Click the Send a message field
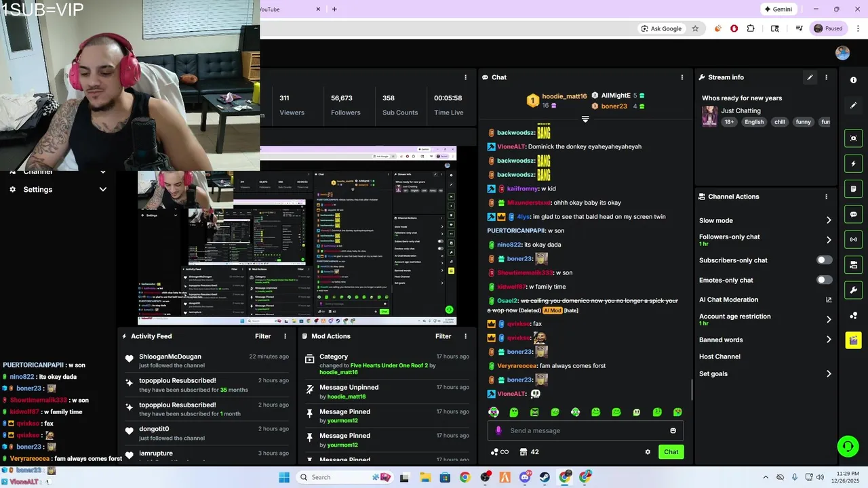This screenshot has height=488, width=868. click(x=586, y=430)
